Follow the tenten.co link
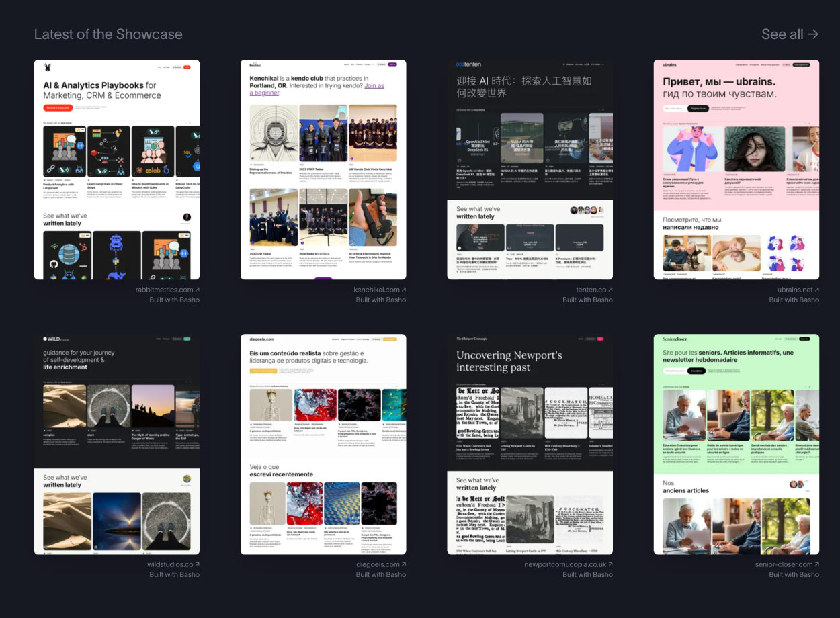This screenshot has height=618, width=840. pyautogui.click(x=594, y=290)
